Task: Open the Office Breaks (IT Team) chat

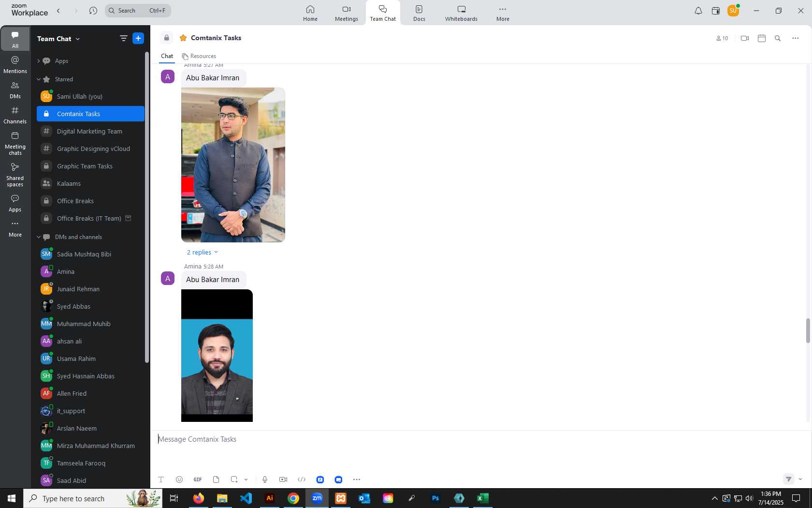Action: point(90,218)
